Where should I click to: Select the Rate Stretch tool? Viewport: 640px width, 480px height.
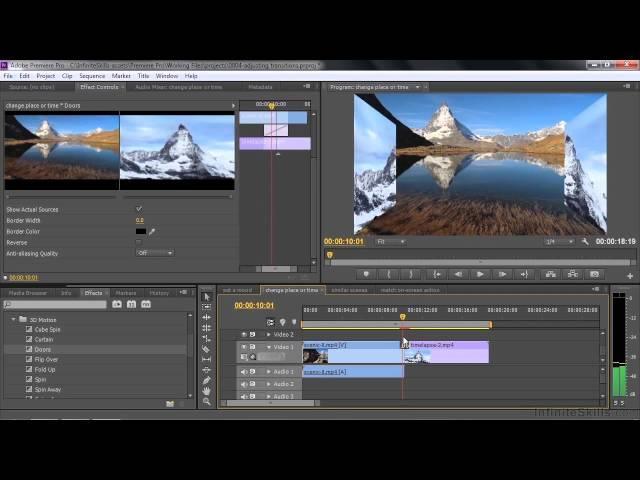click(207, 338)
